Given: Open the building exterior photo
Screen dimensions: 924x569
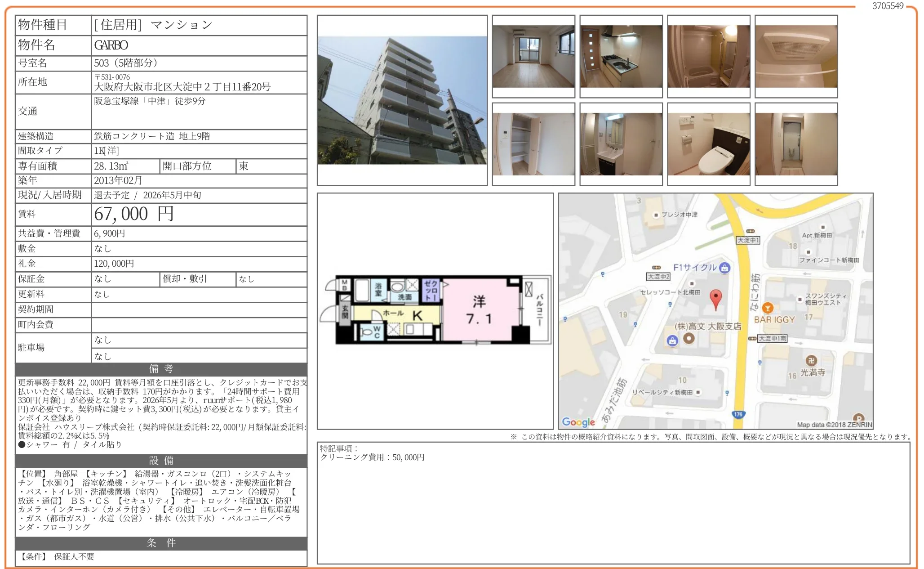Looking at the screenshot, I should [402, 100].
